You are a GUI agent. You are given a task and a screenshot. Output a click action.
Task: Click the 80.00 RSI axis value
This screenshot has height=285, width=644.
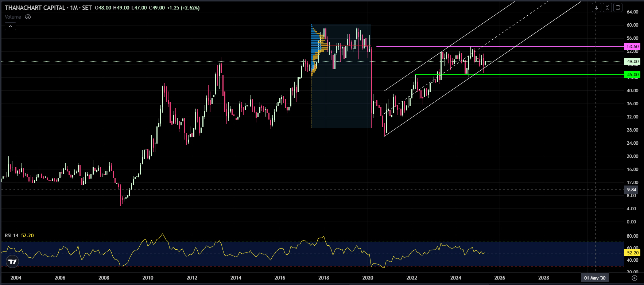pos(632,236)
